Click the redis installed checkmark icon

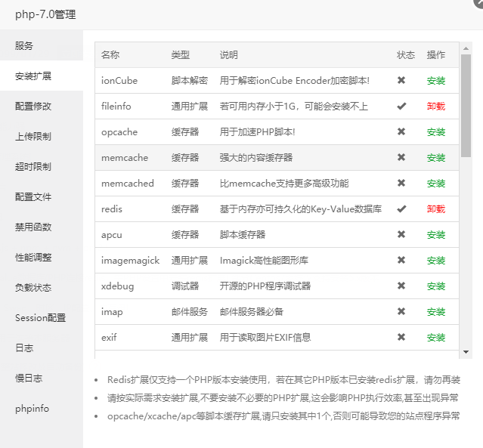401,209
